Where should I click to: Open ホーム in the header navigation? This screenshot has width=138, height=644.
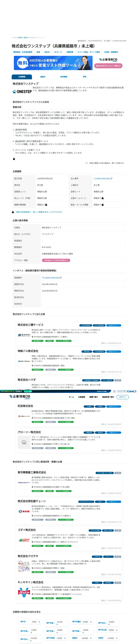pyautogui.click(x=71, y=397)
